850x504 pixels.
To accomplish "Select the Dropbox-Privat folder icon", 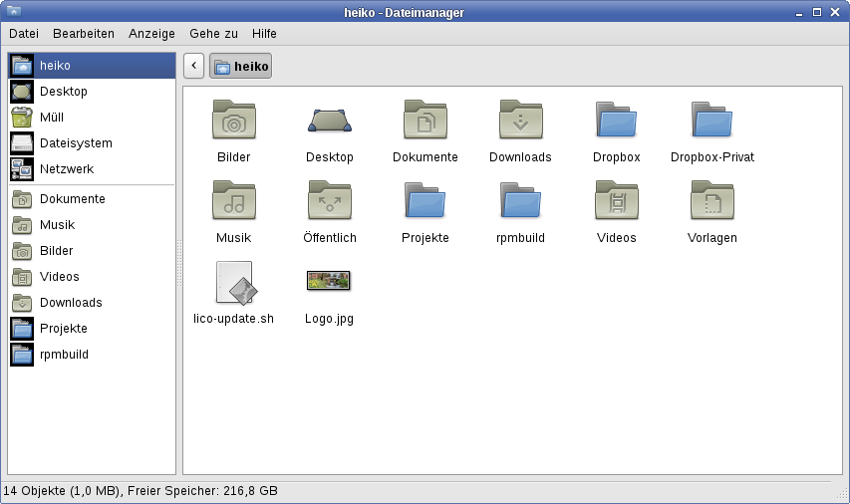I will [711, 122].
